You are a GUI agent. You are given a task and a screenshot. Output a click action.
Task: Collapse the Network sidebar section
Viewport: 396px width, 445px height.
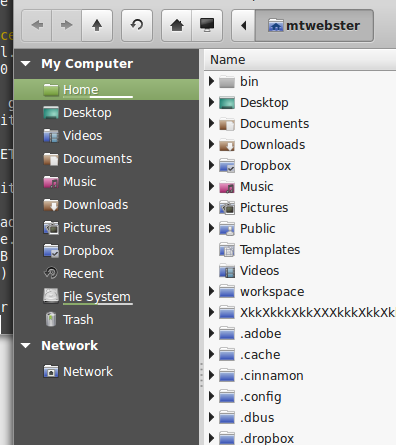coord(26,346)
